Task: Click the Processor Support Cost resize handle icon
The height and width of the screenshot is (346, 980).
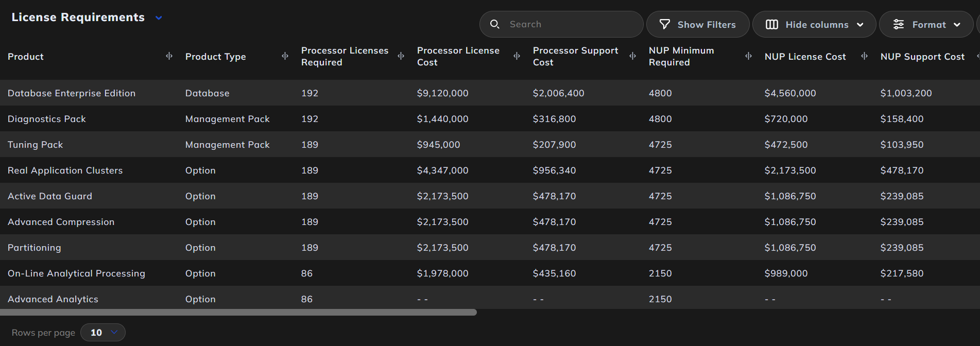Action: (633, 56)
